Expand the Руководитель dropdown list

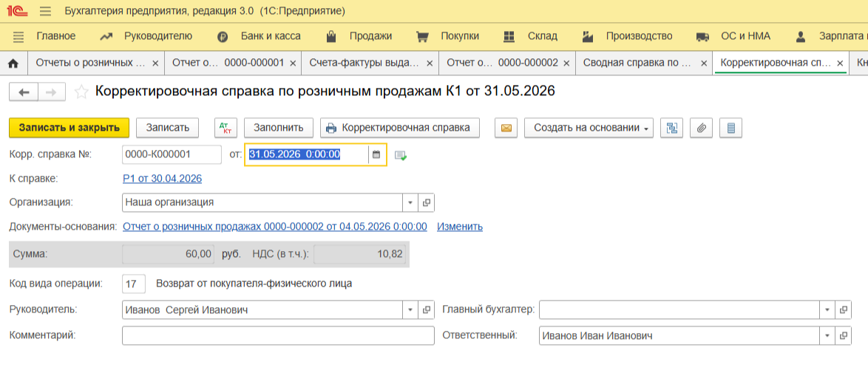pyautogui.click(x=411, y=310)
